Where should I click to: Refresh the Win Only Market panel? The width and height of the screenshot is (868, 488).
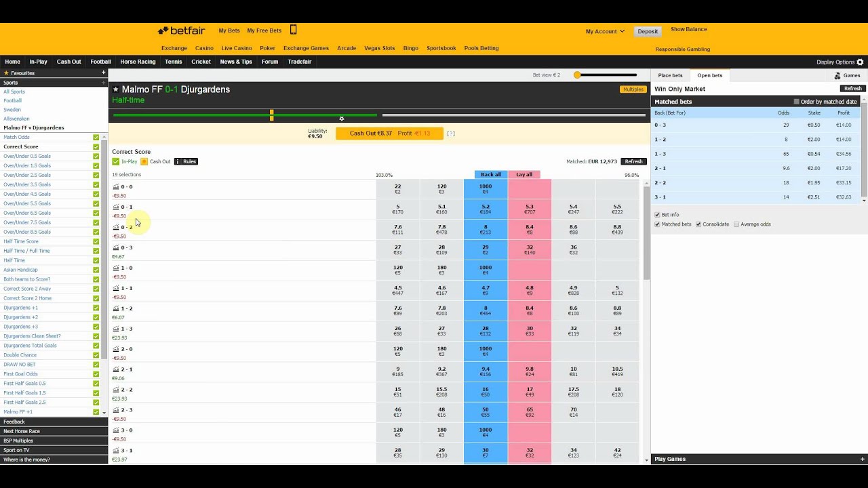853,89
